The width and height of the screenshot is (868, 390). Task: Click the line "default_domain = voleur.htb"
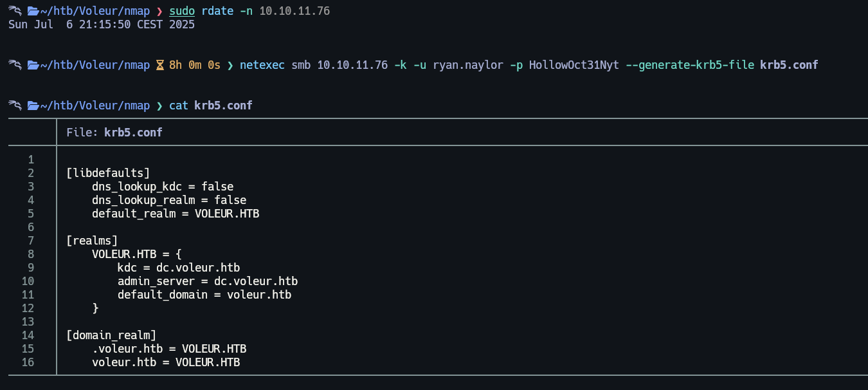(x=204, y=295)
